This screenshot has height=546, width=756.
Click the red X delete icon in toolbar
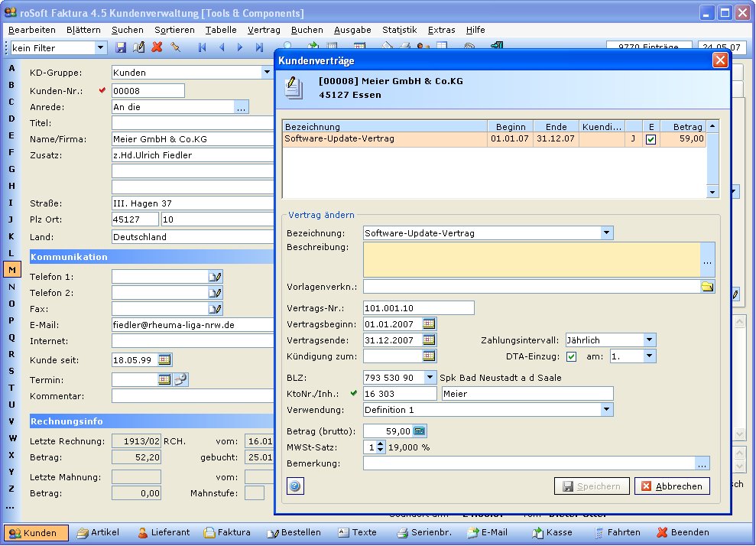157,47
